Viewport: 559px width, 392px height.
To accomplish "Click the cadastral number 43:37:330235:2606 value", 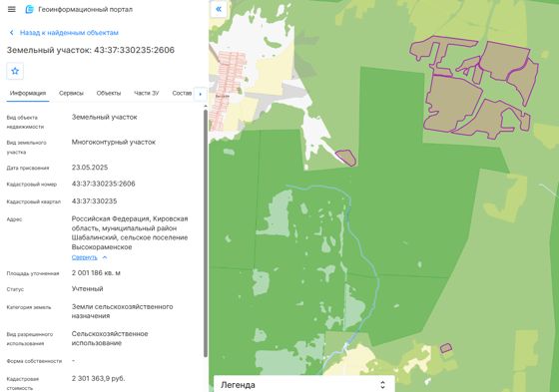I will (x=104, y=184).
